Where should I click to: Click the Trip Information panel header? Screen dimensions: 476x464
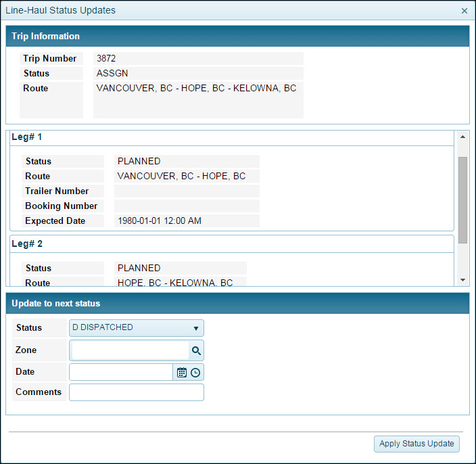(x=237, y=37)
